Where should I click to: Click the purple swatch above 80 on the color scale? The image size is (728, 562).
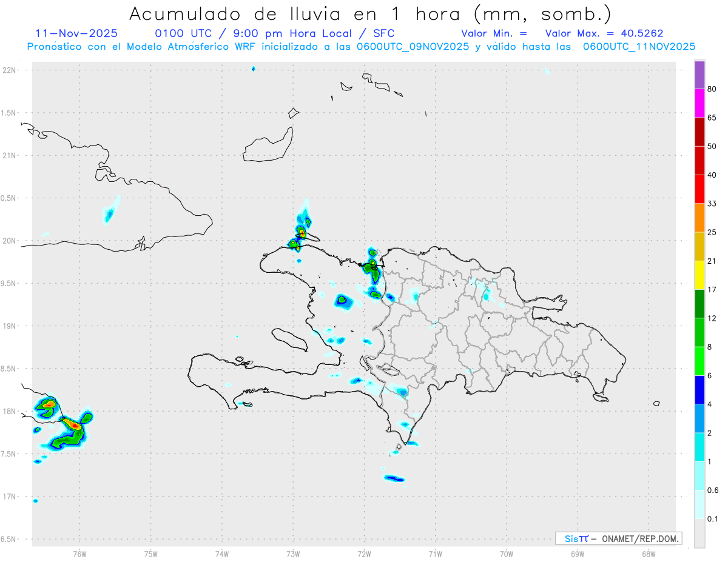[699, 75]
